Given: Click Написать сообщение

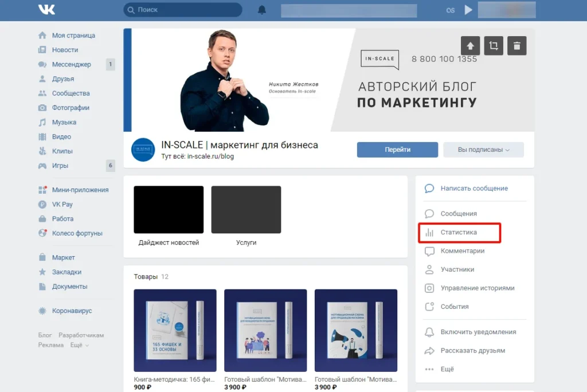Looking at the screenshot, I should click(474, 189).
